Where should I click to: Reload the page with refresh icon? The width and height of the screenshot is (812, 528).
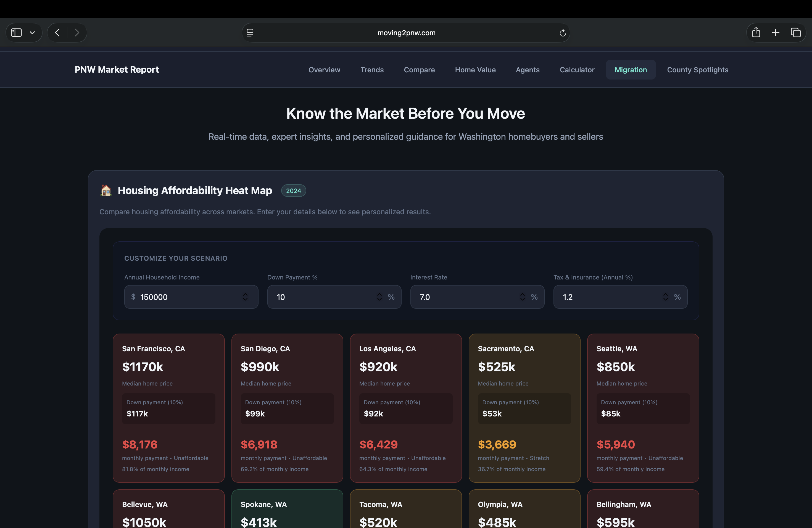(563, 33)
